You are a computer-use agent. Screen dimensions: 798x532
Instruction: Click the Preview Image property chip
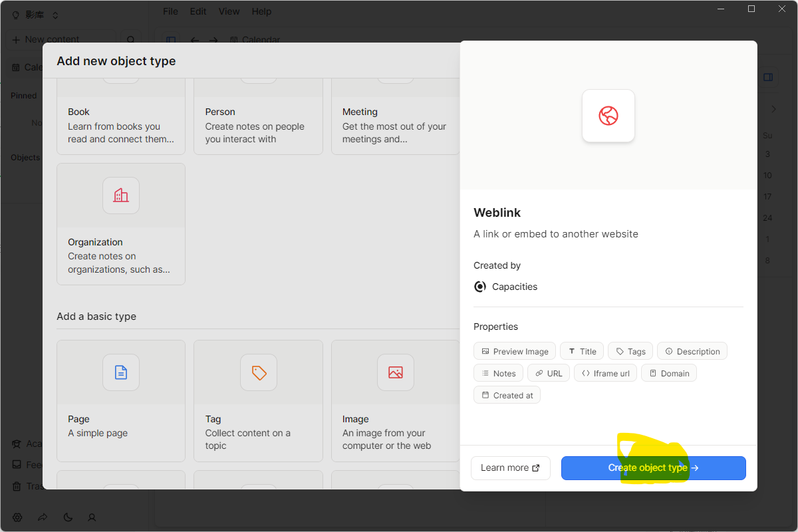coord(515,351)
